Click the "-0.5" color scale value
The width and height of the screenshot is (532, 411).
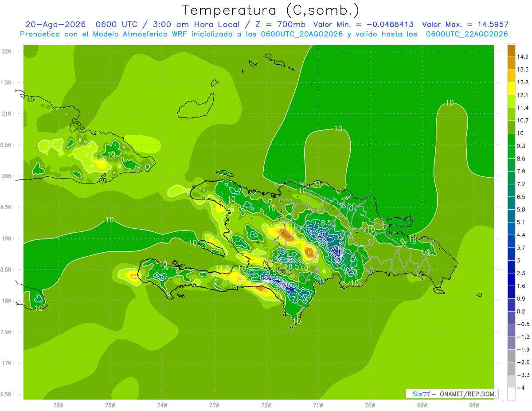point(522,324)
